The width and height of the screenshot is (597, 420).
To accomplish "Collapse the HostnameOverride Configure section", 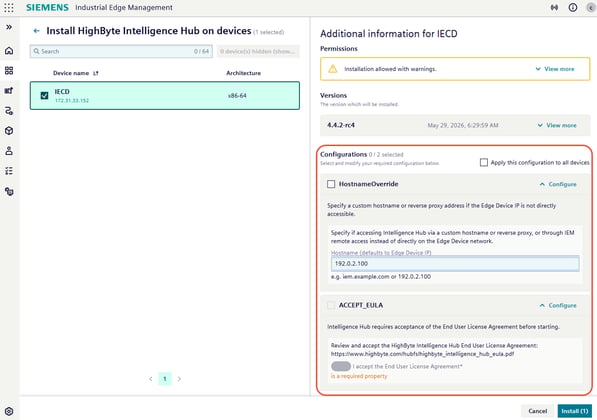I will [x=558, y=184].
